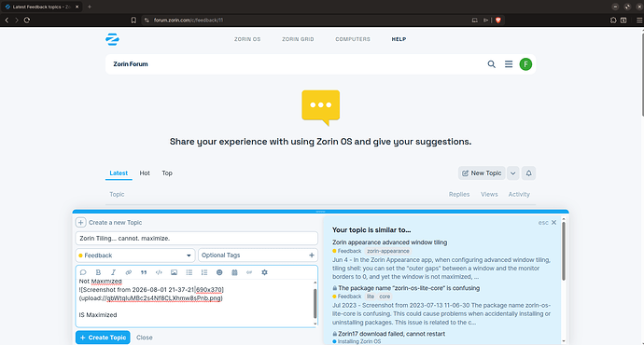644x345 pixels.
Task: Apply bold formatting in the composer
Action: tap(98, 272)
